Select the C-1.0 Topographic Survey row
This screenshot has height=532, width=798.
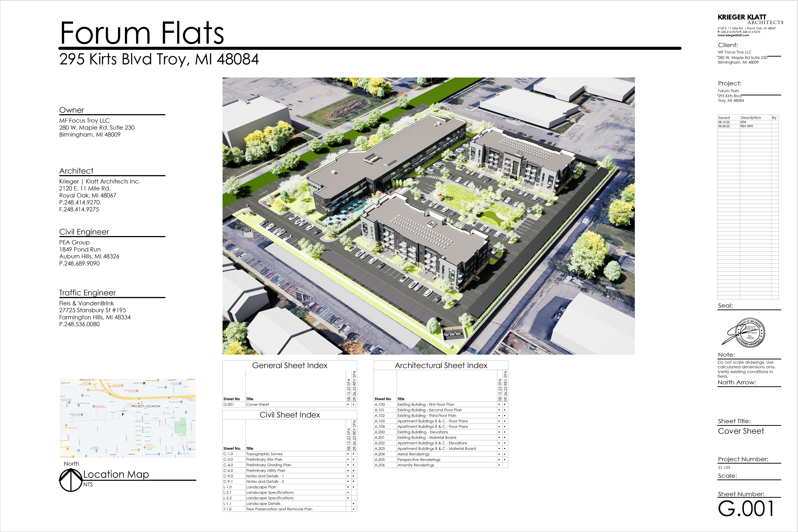290,454
